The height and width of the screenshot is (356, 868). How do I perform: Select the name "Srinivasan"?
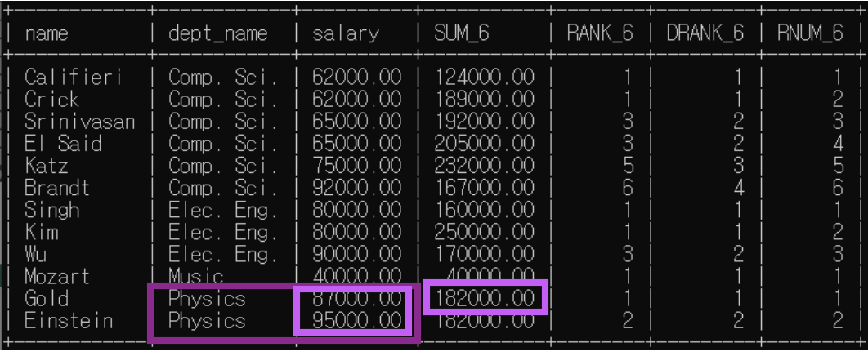click(x=80, y=122)
